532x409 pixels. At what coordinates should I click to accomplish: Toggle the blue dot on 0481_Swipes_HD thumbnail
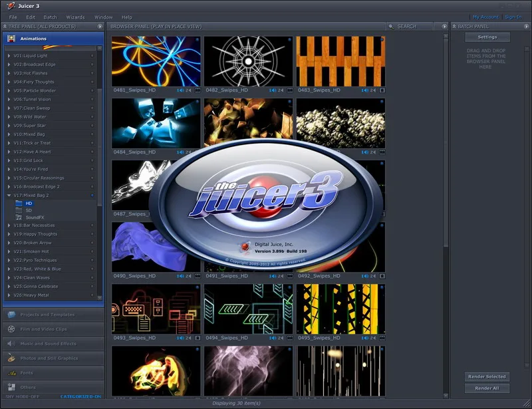click(198, 39)
